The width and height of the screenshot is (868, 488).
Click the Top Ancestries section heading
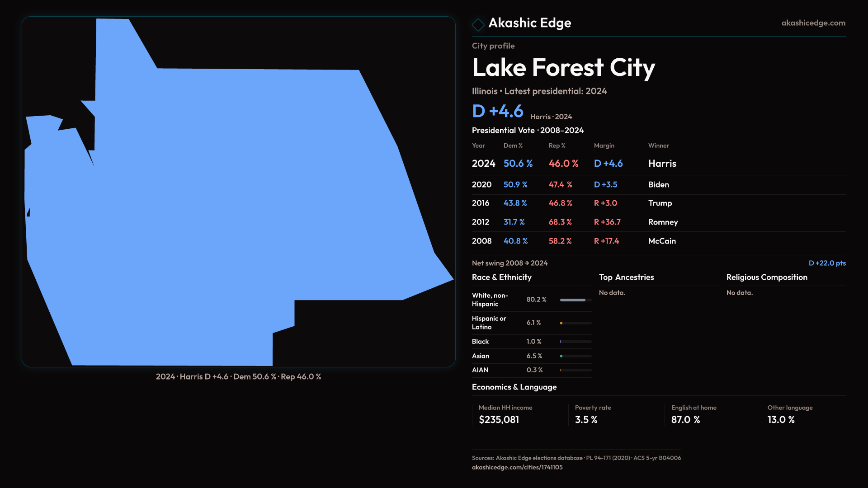click(x=626, y=277)
